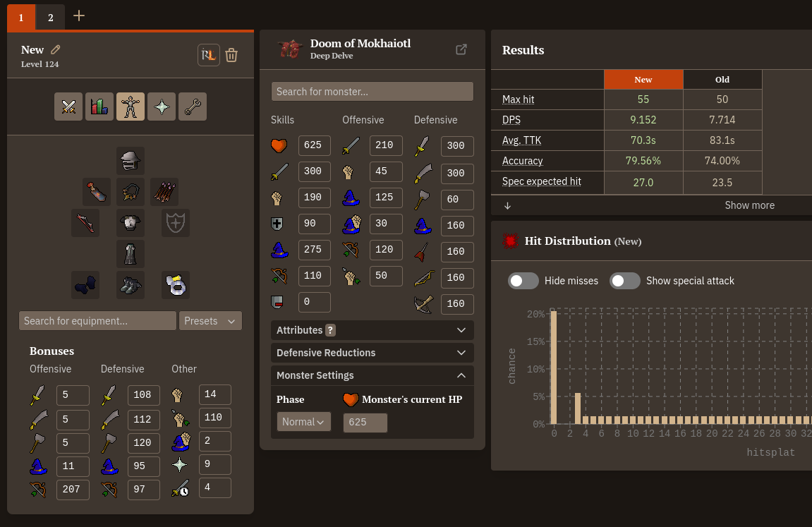Screen dimensions: 812x527
Task: Open the Extra options tab with wrench icon
Action: [193, 107]
